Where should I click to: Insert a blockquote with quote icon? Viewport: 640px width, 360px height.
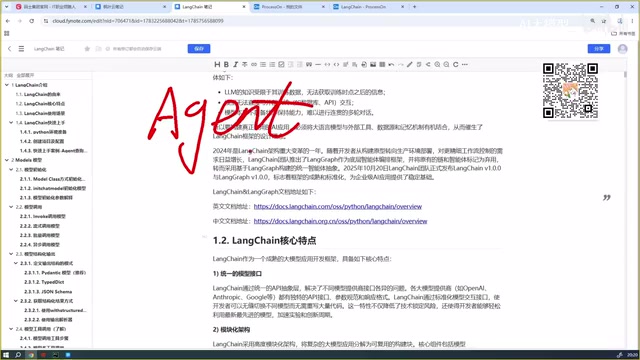point(309,64)
